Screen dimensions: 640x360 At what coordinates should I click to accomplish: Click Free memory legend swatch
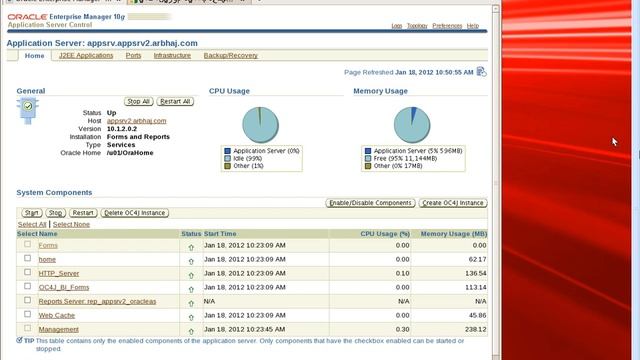[x=368, y=158]
